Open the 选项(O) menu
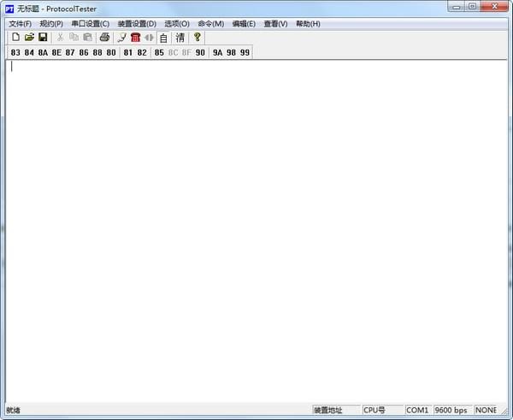Screen dimensions: 513x420 pos(177,24)
